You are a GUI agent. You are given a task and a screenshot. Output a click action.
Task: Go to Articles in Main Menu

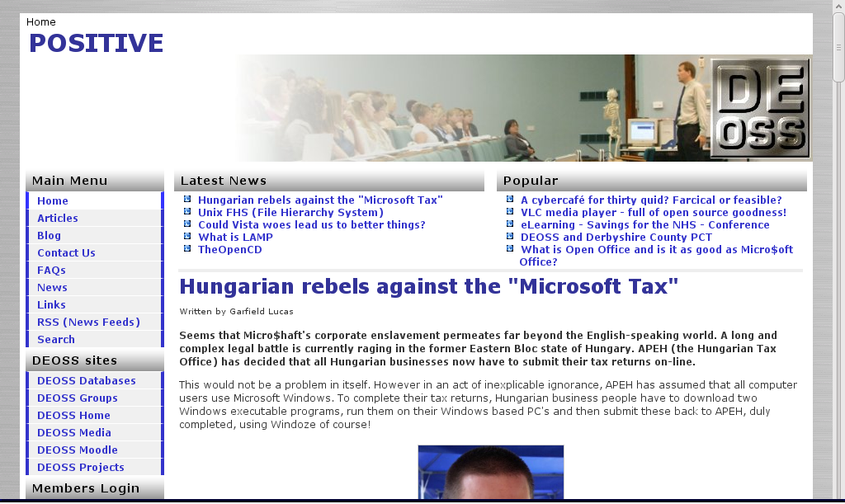tap(58, 219)
